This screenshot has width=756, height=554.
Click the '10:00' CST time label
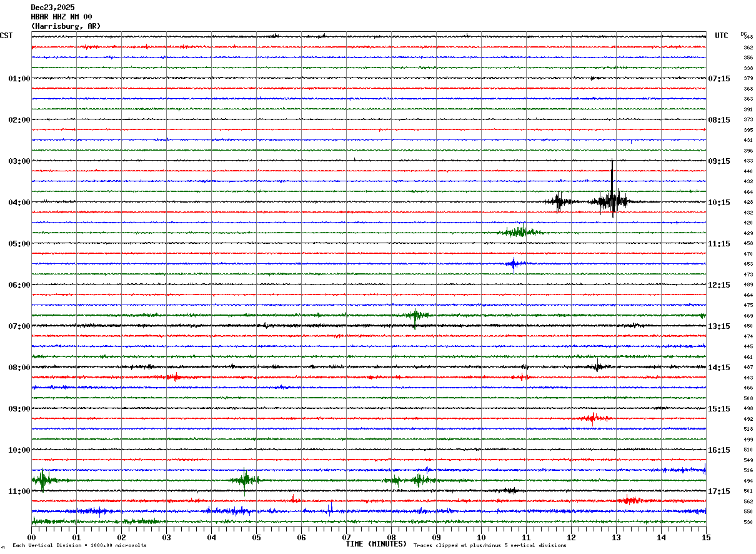pos(19,450)
